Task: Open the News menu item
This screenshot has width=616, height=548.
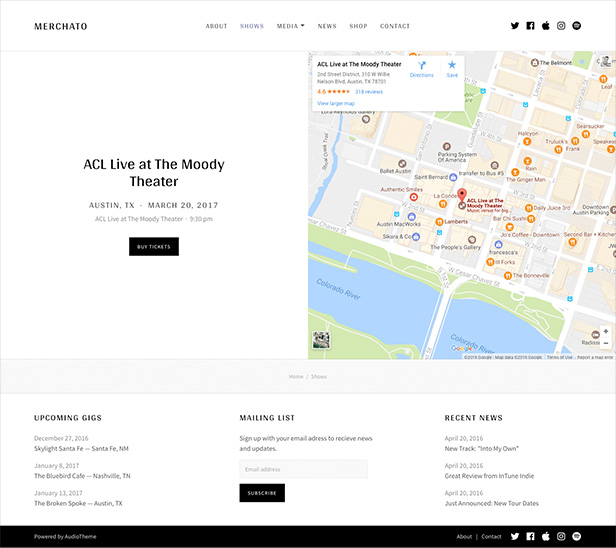Action: (327, 26)
